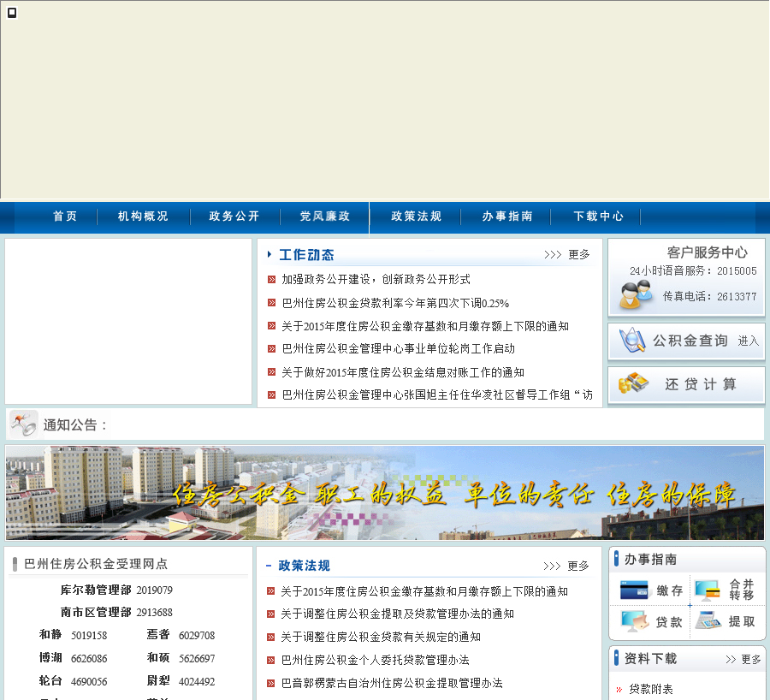The image size is (770, 700).
Task: Click the red bullet beside 加强政务公开建设
Action: click(x=271, y=280)
